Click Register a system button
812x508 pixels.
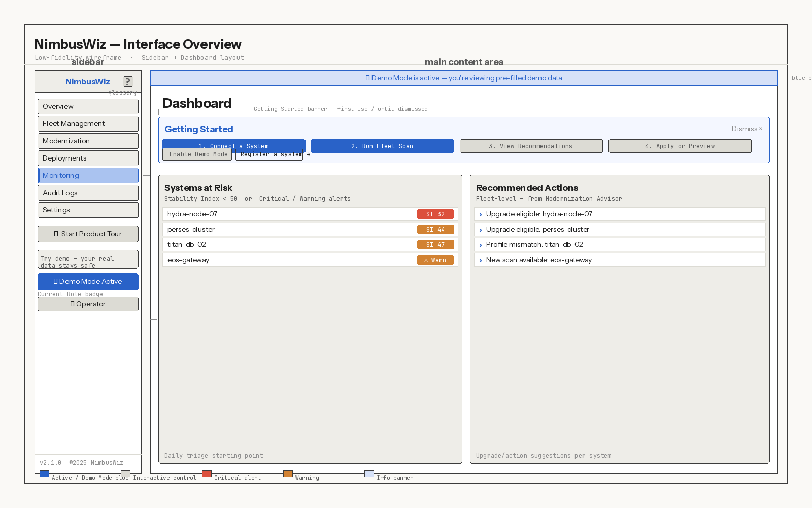269,154
